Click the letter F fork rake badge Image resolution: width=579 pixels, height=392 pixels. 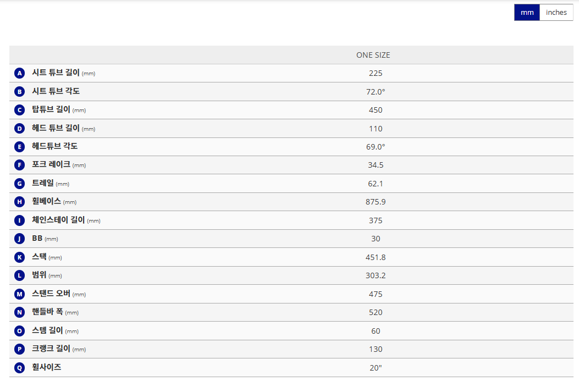pyautogui.click(x=20, y=165)
